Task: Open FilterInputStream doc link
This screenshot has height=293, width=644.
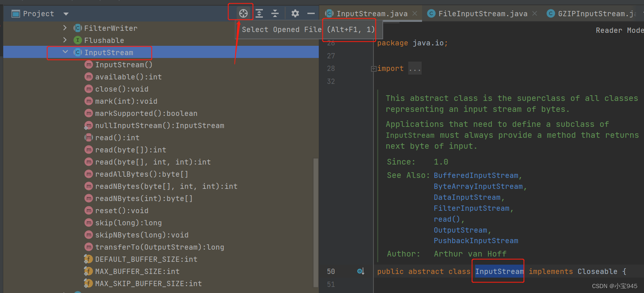Action: 471,208
